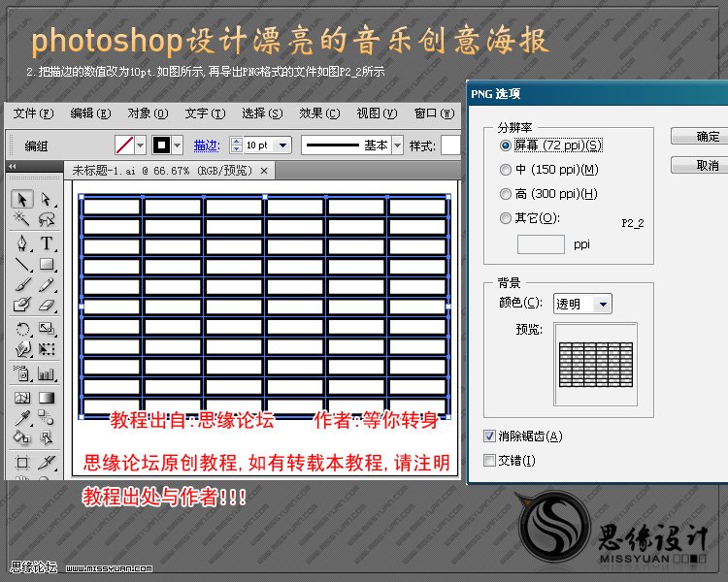Select the Paintbrush tool
Viewport: 728px width, 582px height.
[21, 284]
